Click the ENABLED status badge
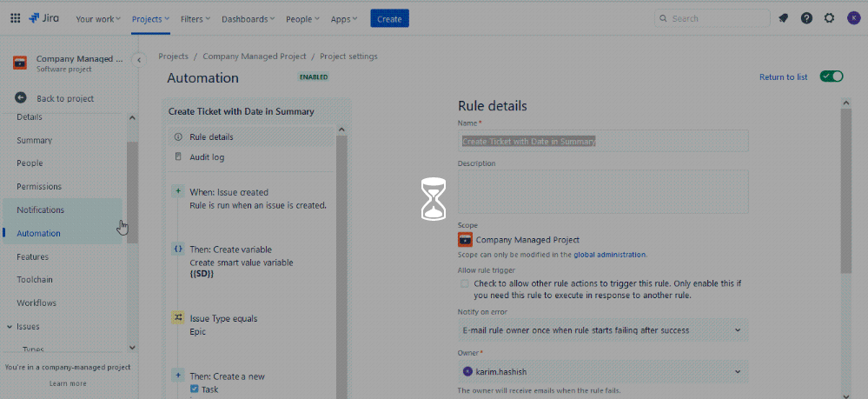This screenshot has width=868, height=399. click(314, 77)
